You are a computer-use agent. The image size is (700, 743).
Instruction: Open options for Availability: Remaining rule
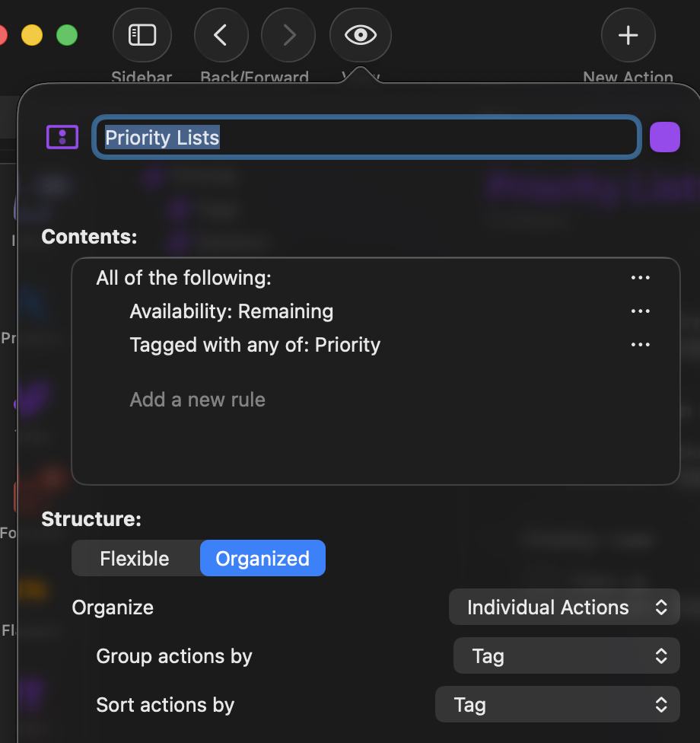coord(641,311)
